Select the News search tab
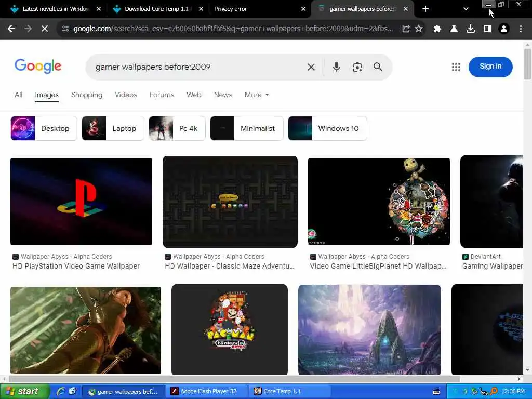The image size is (532, 399). 223,95
